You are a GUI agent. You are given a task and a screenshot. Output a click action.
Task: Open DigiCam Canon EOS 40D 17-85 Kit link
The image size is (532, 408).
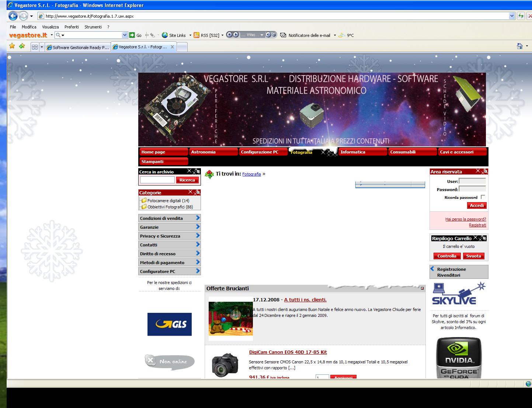click(288, 352)
